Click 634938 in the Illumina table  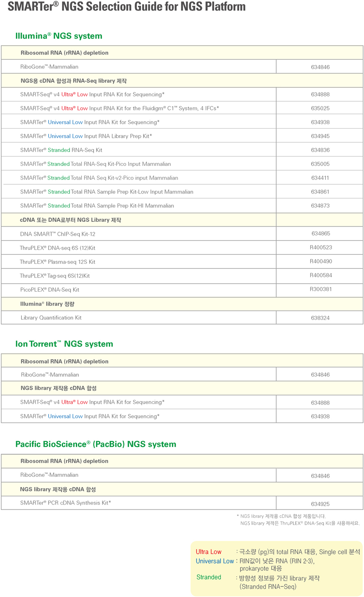pyautogui.click(x=320, y=122)
